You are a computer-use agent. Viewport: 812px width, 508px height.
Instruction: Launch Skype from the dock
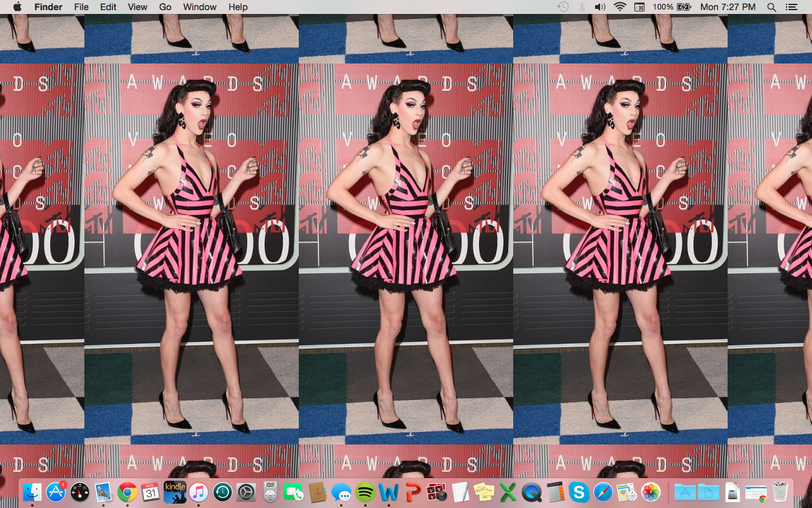(579, 492)
